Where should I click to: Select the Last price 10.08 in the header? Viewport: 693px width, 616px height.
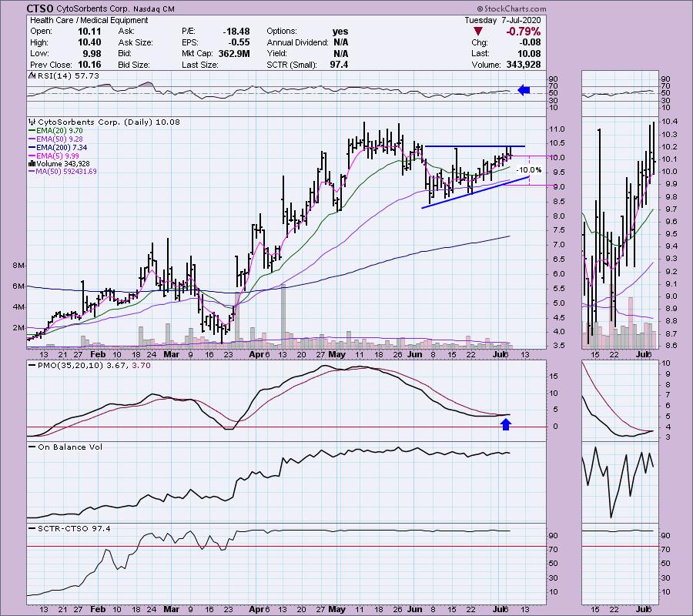pyautogui.click(x=529, y=53)
